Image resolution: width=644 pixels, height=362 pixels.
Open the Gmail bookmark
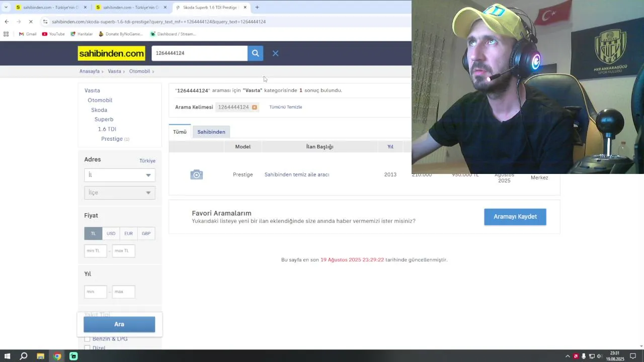pos(28,34)
